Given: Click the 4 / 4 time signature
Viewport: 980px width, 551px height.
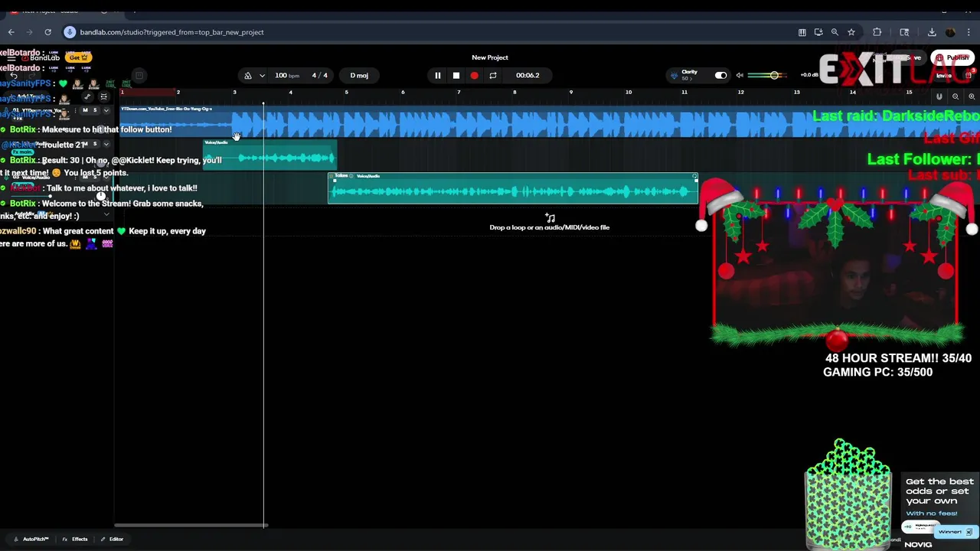Looking at the screenshot, I should tap(319, 75).
